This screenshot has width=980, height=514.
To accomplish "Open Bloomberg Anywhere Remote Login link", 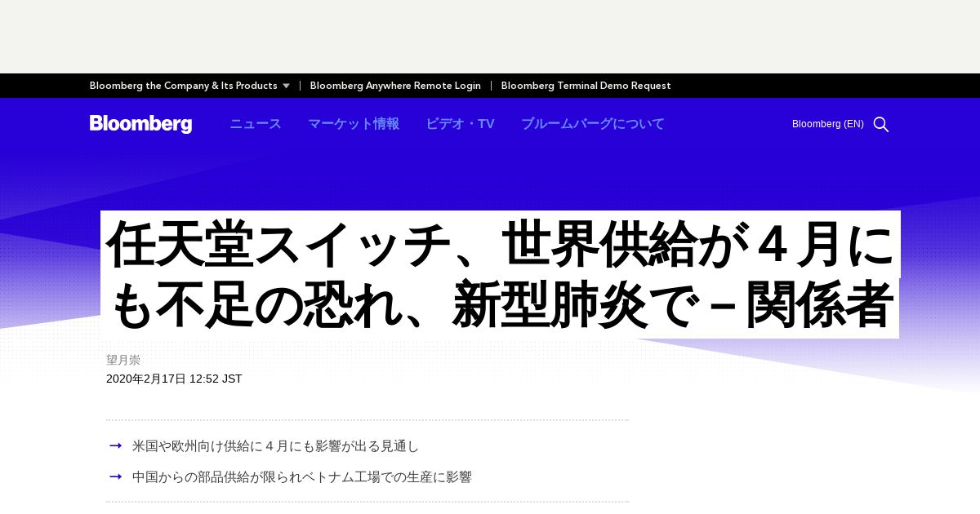I will tap(395, 86).
